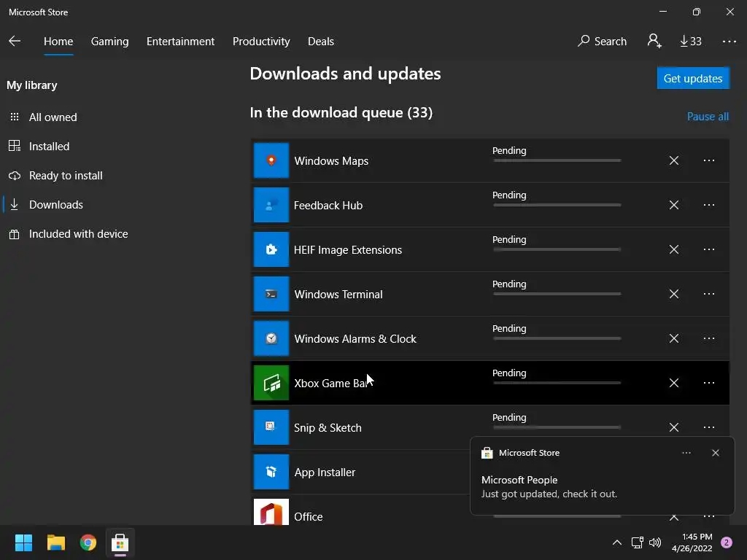Open more options for Feedback Hub
The height and width of the screenshot is (560, 747).
[709, 205]
